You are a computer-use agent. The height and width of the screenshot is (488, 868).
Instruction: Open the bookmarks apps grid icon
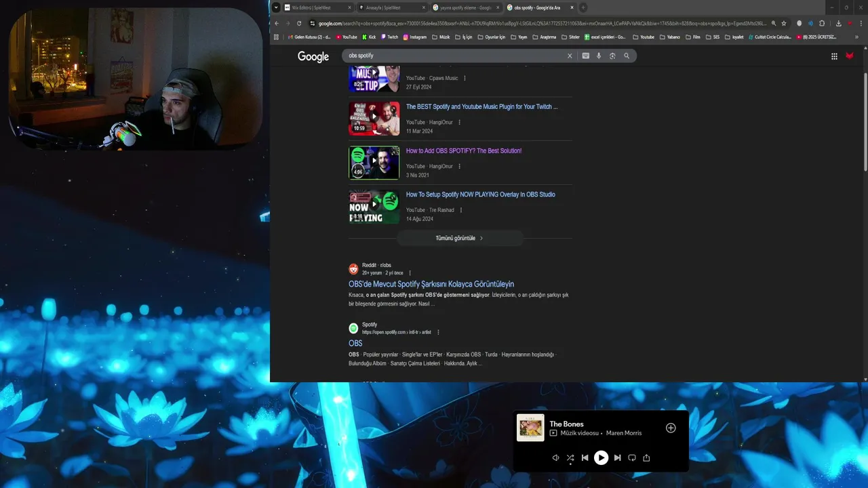click(x=276, y=37)
